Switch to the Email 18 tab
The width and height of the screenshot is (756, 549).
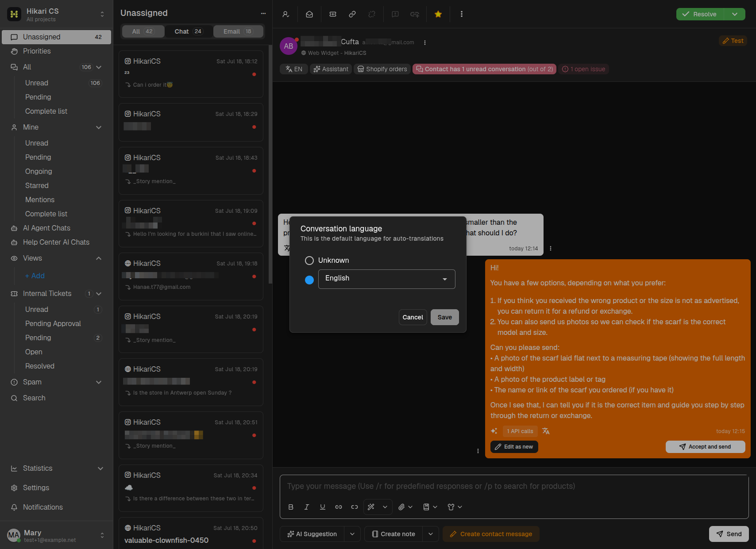pos(238,31)
